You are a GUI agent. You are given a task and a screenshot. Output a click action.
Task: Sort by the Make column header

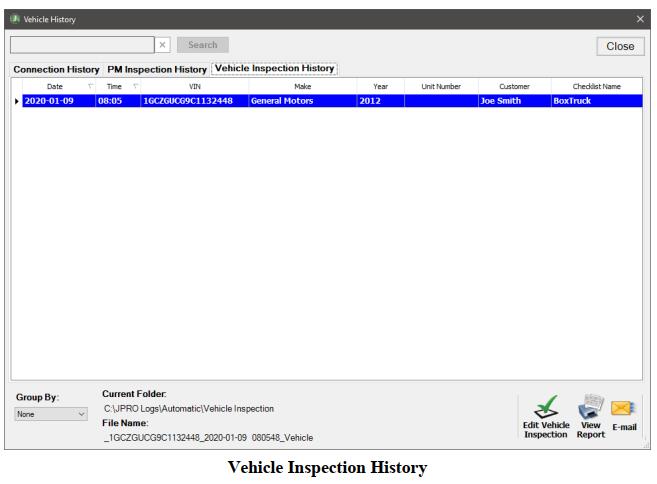[303, 86]
